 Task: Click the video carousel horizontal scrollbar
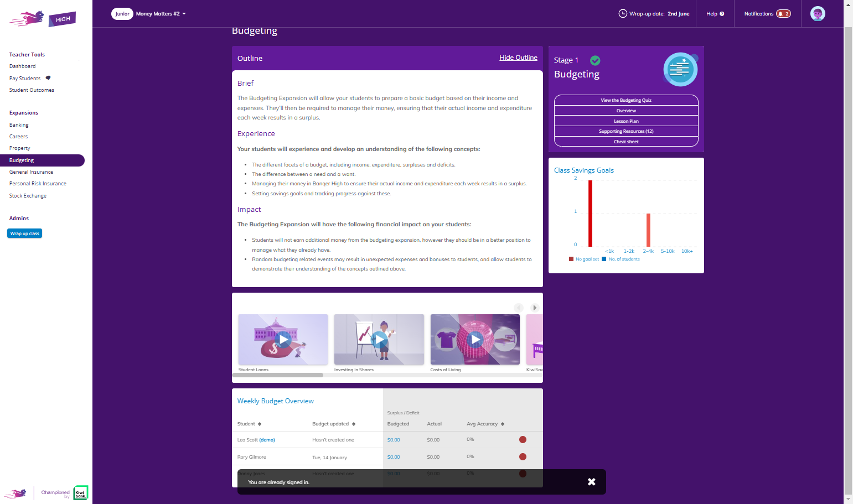click(278, 375)
